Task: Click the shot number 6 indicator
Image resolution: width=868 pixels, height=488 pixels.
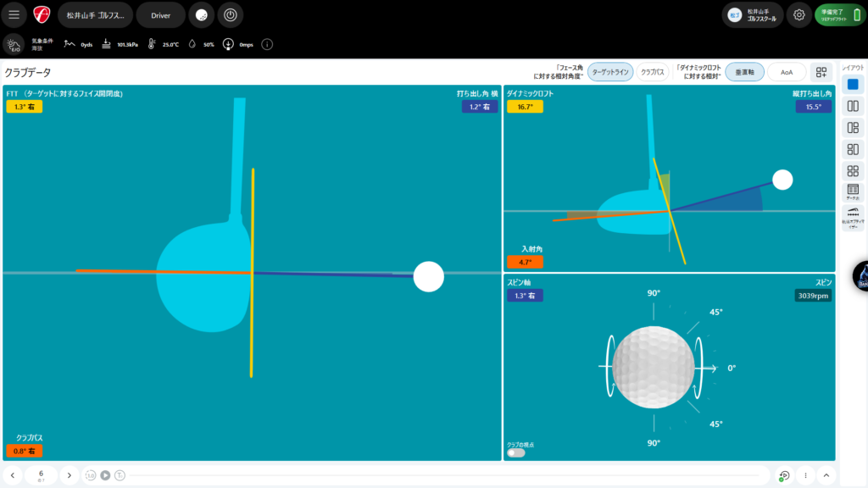Action: pyautogui.click(x=41, y=474)
